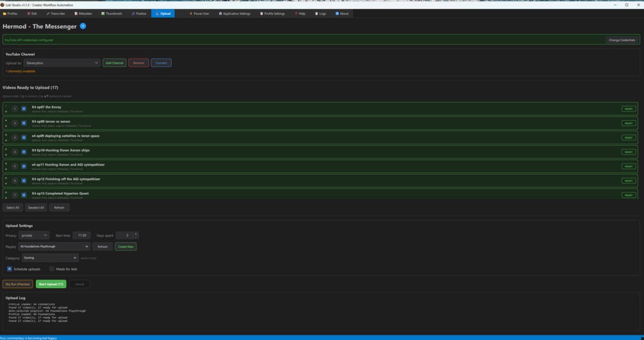The width and height of the screenshot is (644, 340).
Task: Refresh the video list beside Deselect All
Action: 59,208
